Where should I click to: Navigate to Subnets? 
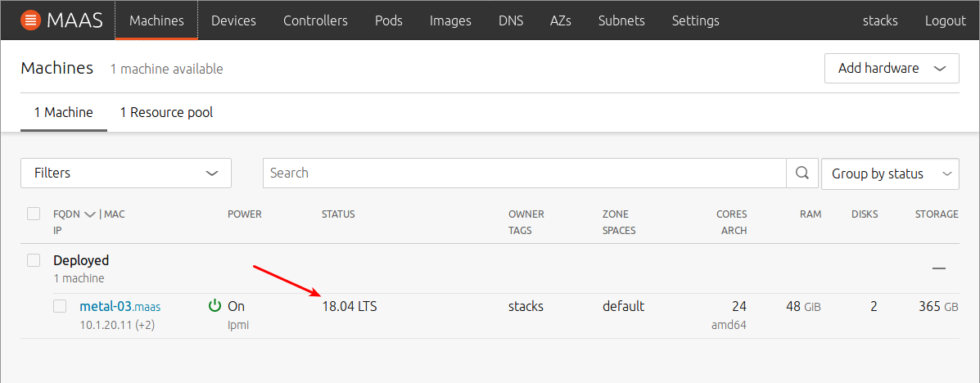(621, 20)
